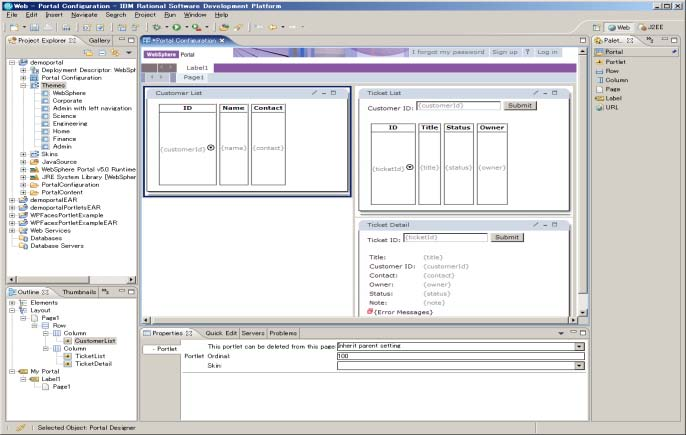Expand the demoportalEAR project
This screenshot has height=435, width=686.
(12, 200)
